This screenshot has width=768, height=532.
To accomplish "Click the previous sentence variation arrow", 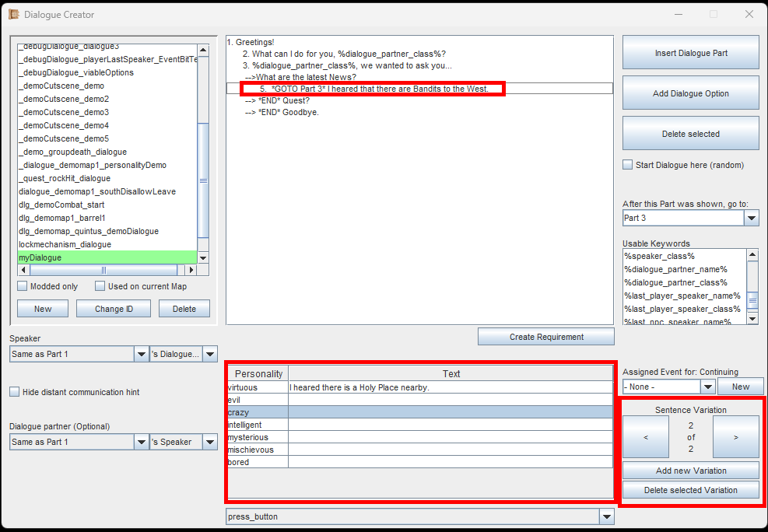I will tap(645, 437).
